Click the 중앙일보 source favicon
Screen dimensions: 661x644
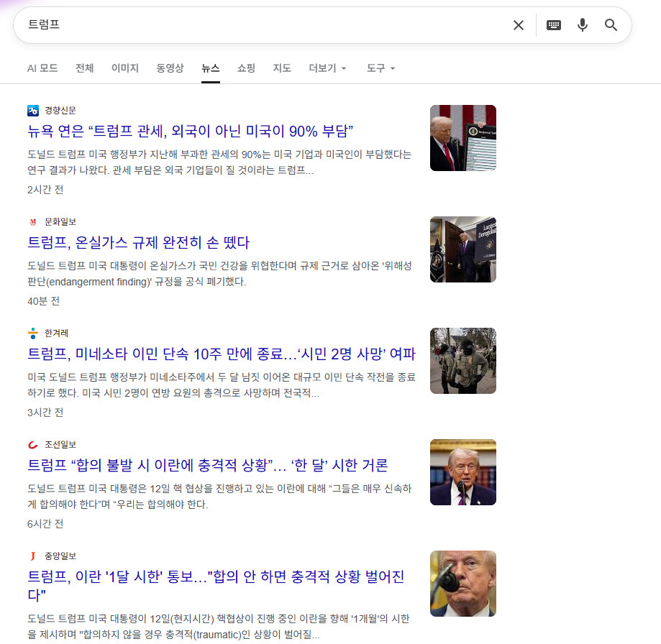tap(33, 556)
